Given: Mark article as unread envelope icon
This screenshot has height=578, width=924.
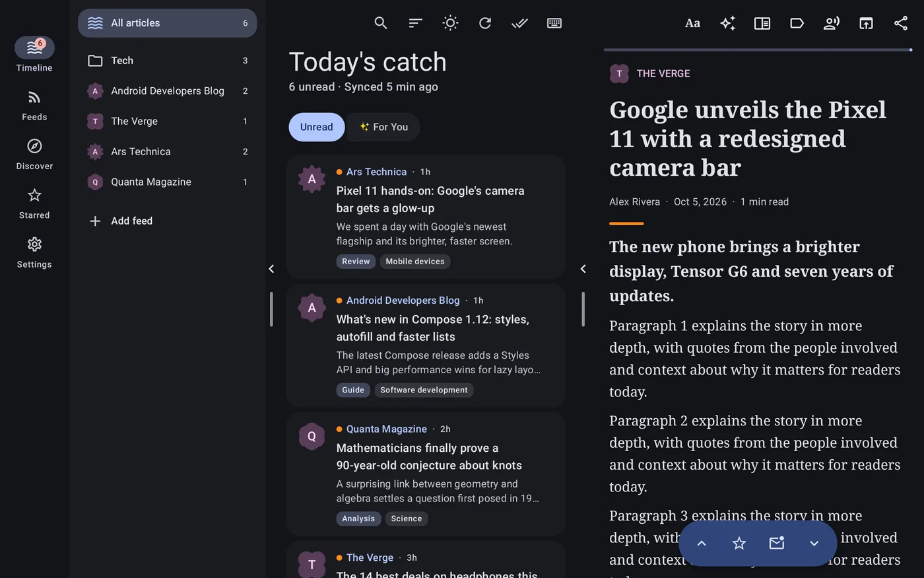Looking at the screenshot, I should (x=777, y=543).
